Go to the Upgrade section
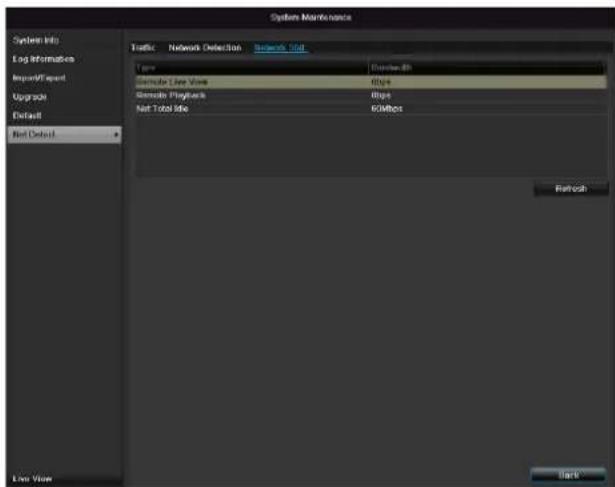The image size is (615, 487). (29, 97)
